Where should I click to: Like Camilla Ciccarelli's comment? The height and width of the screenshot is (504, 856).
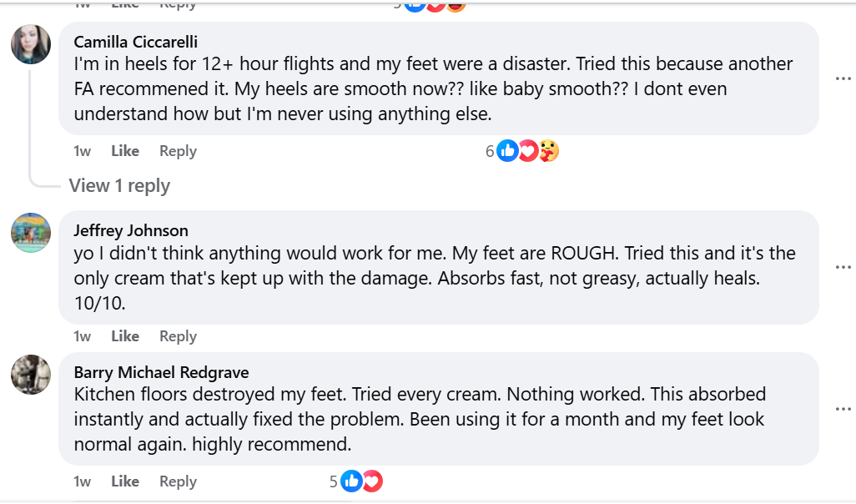125,151
